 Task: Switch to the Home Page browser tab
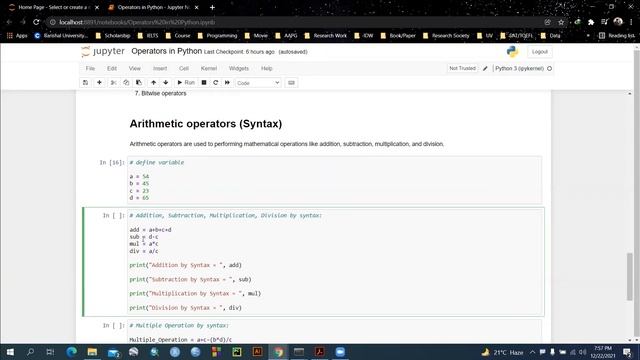[x=53, y=7]
